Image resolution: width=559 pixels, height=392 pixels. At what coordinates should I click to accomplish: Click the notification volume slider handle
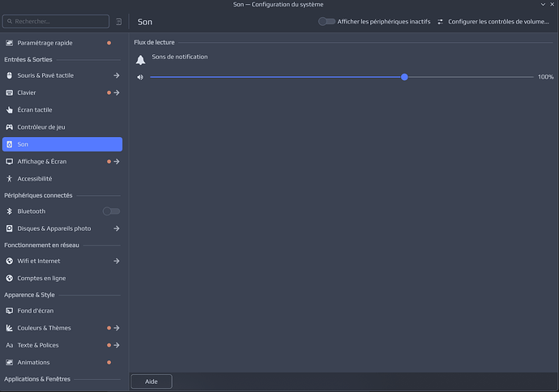point(404,77)
